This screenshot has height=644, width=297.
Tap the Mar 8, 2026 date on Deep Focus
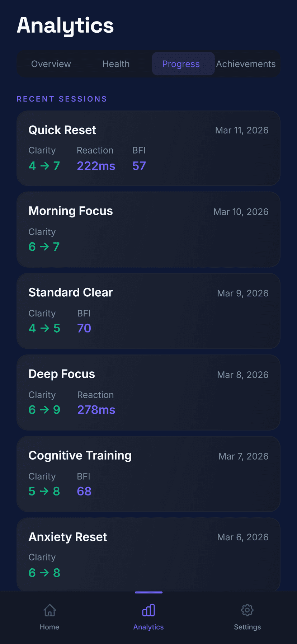(x=243, y=375)
